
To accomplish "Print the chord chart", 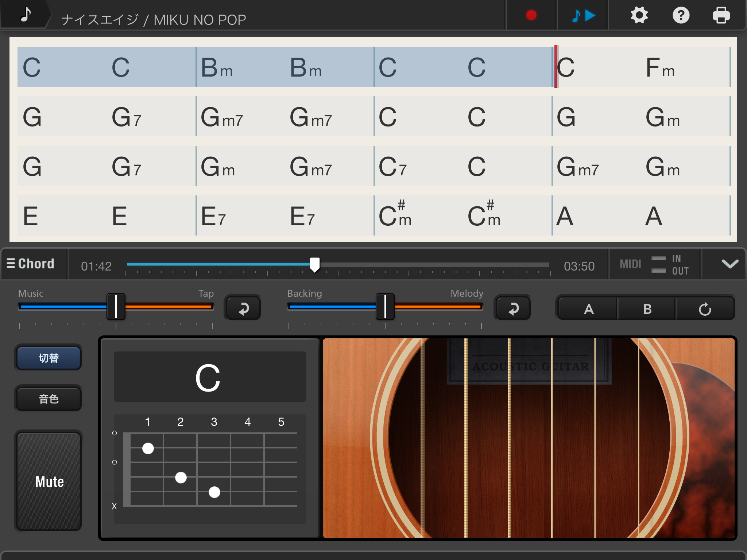I will pos(721,15).
